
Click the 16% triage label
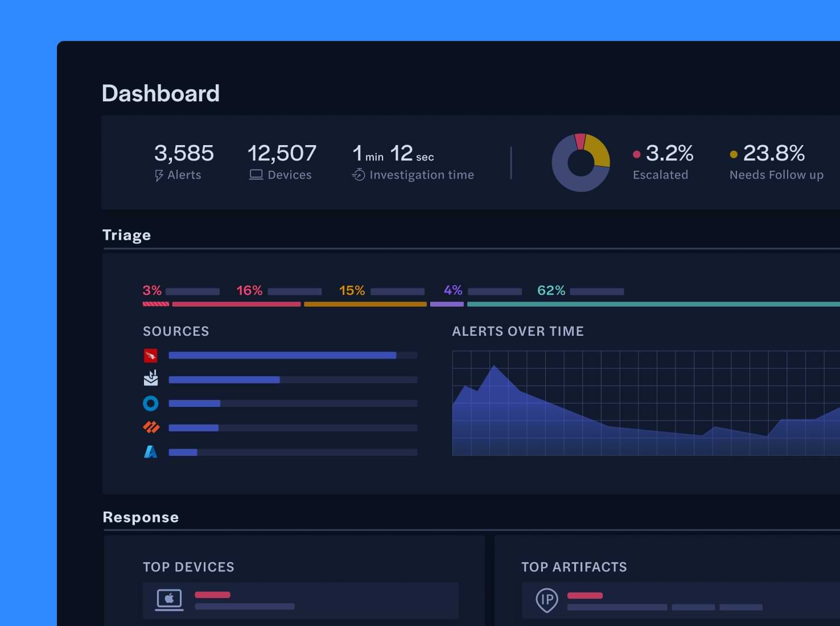coord(249,290)
